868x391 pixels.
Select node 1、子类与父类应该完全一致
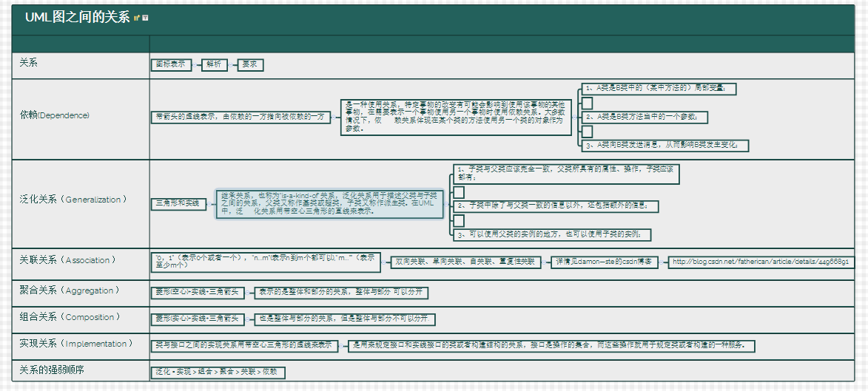click(566, 174)
